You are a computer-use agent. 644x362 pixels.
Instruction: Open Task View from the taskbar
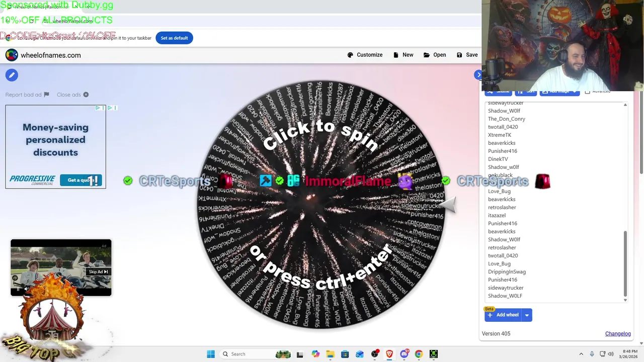(300, 354)
